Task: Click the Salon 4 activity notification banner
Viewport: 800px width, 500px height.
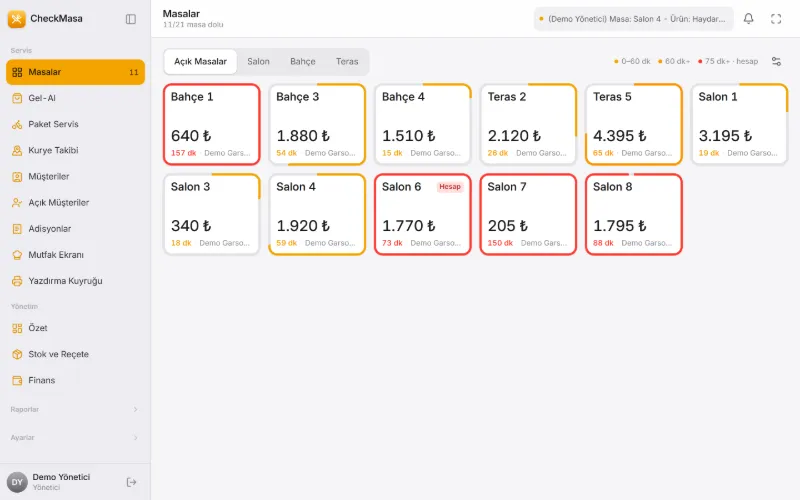Action: coord(633,19)
